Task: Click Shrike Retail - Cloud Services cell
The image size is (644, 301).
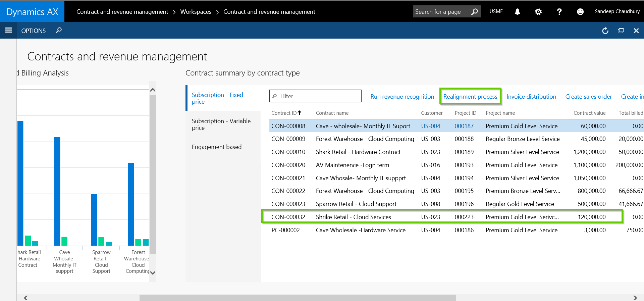Action: point(354,217)
